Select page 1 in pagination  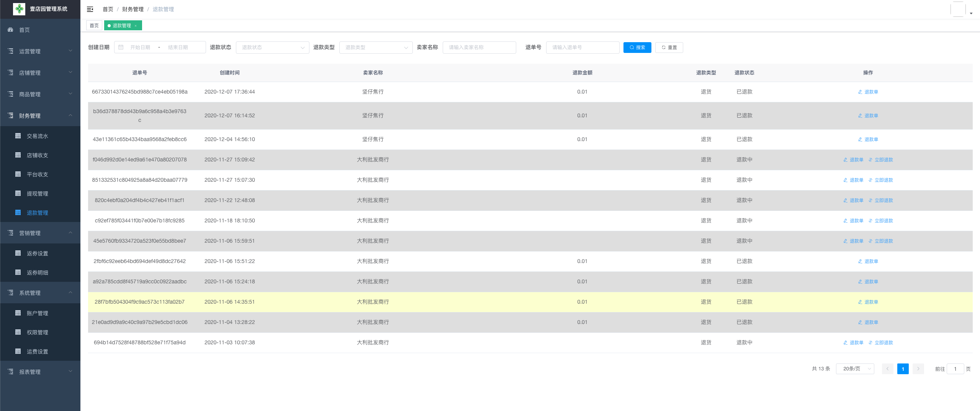tap(903, 369)
